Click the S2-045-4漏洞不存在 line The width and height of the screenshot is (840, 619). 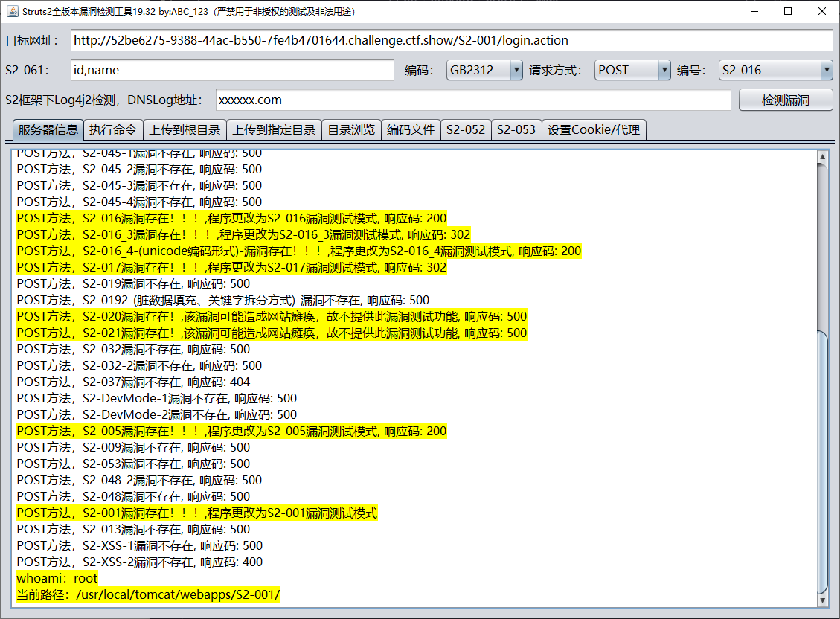(139, 202)
